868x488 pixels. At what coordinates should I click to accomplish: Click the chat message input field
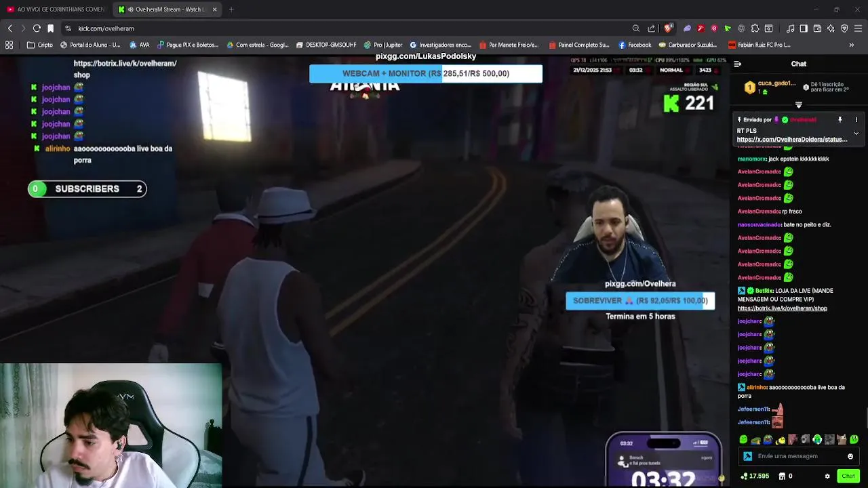click(798, 456)
